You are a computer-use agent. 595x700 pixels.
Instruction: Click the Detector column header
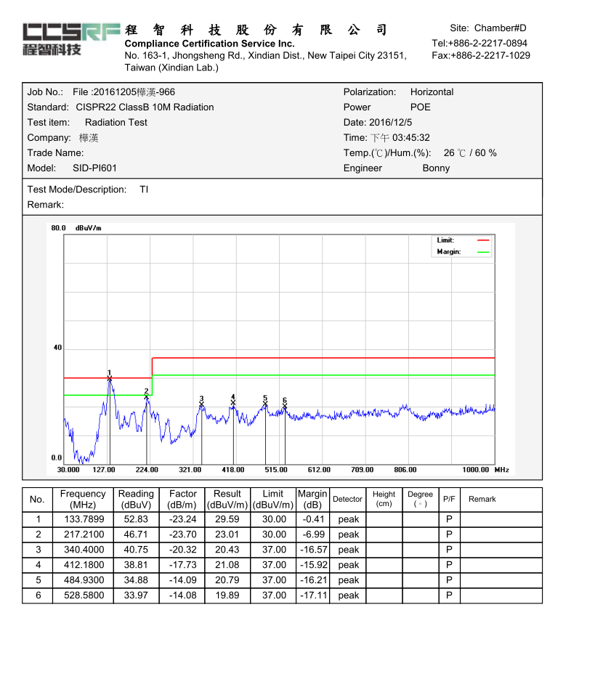tap(347, 499)
